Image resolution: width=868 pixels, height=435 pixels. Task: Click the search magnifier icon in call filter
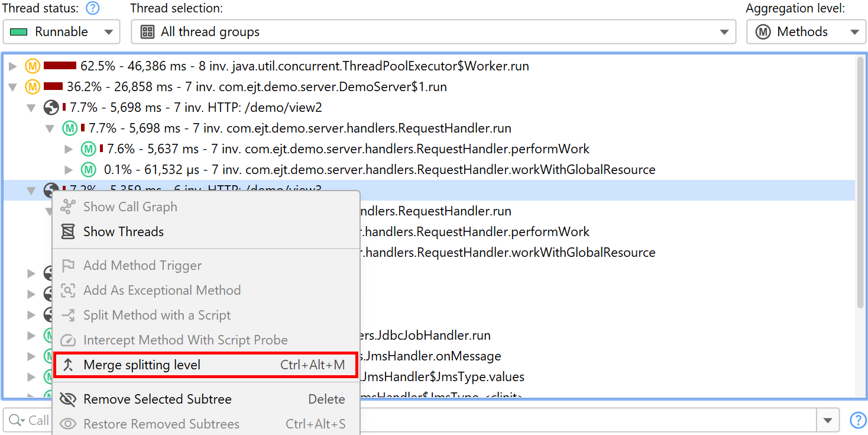15,421
